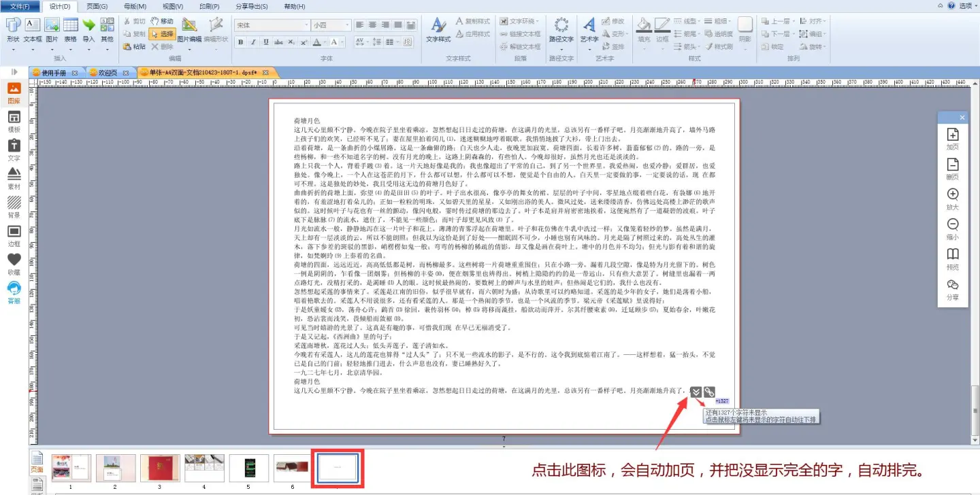Expand the 线型 line style dropdown
The width and height of the screenshot is (980, 495).
coord(687,21)
